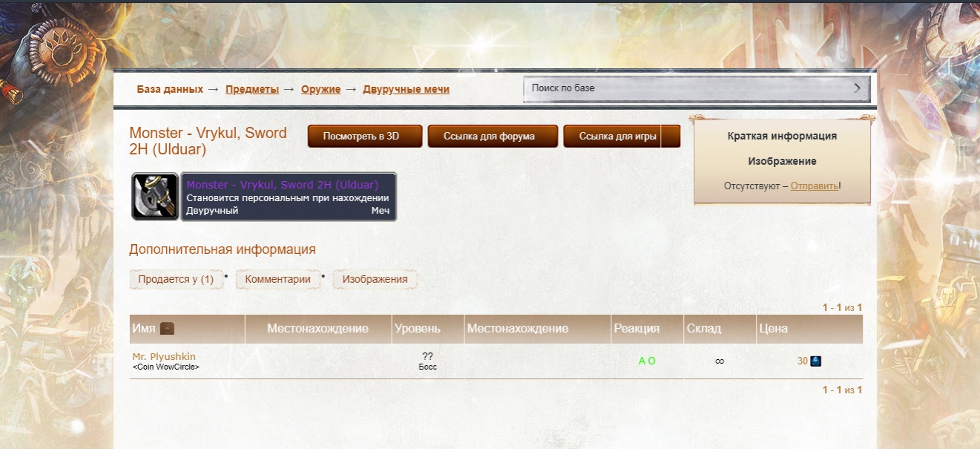Open the Продается у (1) tab
Screen dimensions: 980x449
click(x=176, y=280)
